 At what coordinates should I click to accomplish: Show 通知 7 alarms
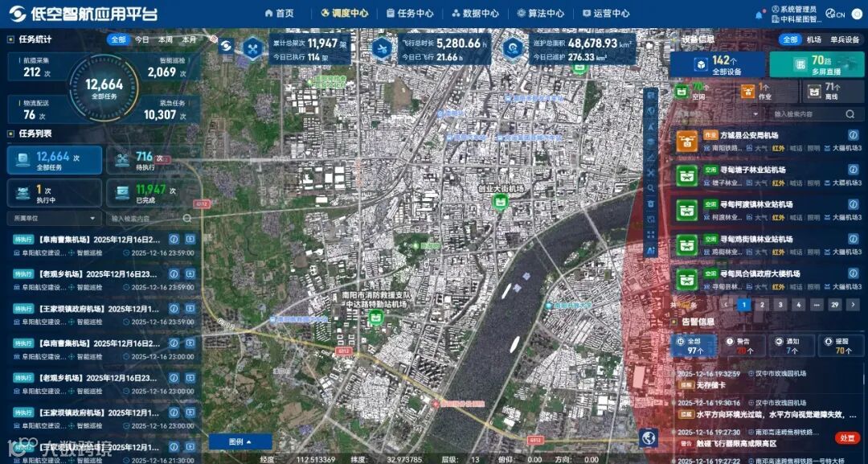point(791,346)
